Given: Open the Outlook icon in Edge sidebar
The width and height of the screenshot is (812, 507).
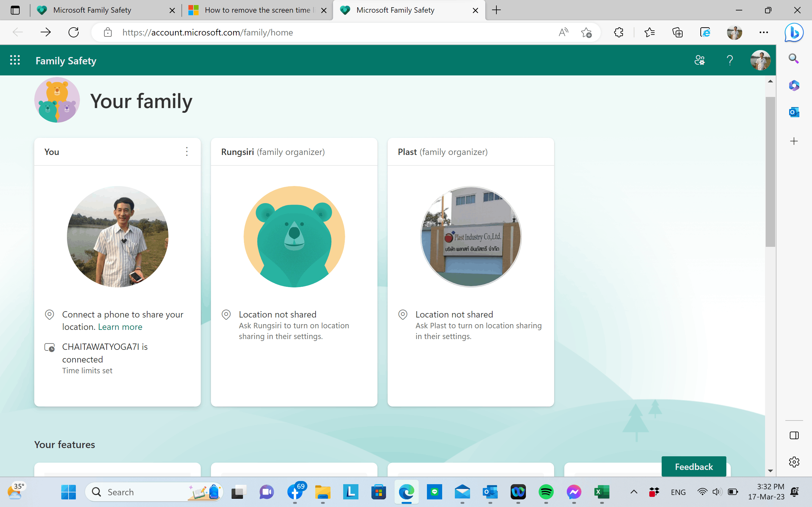Looking at the screenshot, I should coord(794,112).
